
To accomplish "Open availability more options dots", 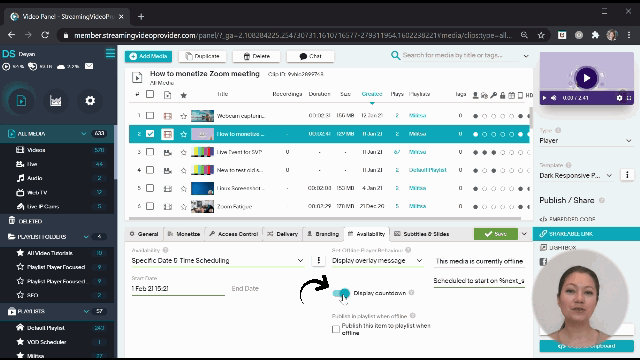I will 318,260.
